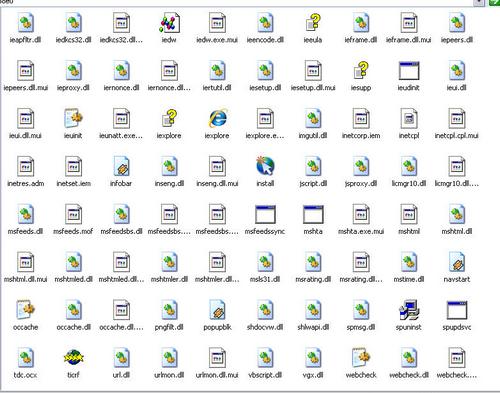500x393 pixels.
Task: Select the ieuinit settings file icon
Action: click(x=73, y=118)
